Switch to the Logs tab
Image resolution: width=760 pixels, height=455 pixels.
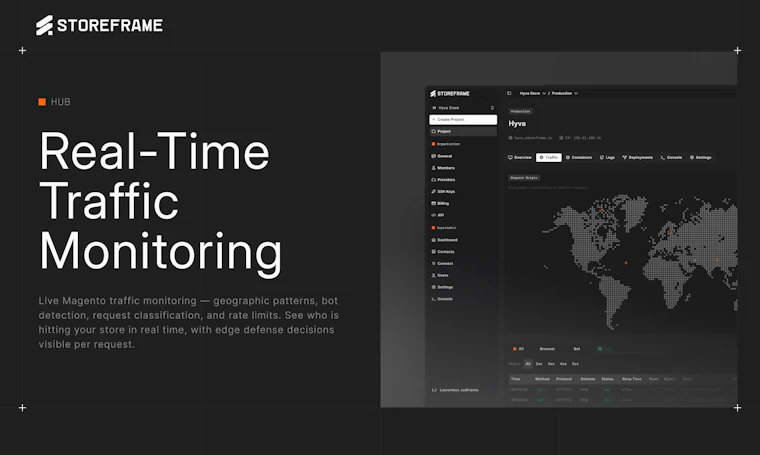tap(607, 157)
